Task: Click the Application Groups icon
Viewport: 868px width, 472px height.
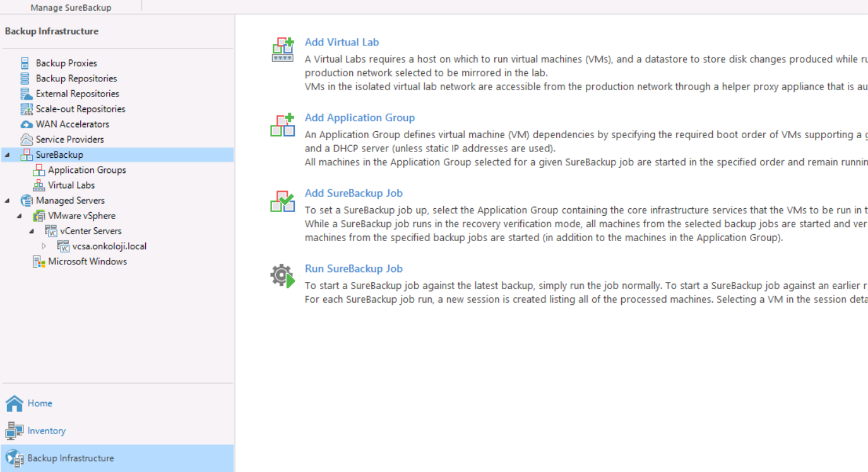Action: pyautogui.click(x=39, y=170)
